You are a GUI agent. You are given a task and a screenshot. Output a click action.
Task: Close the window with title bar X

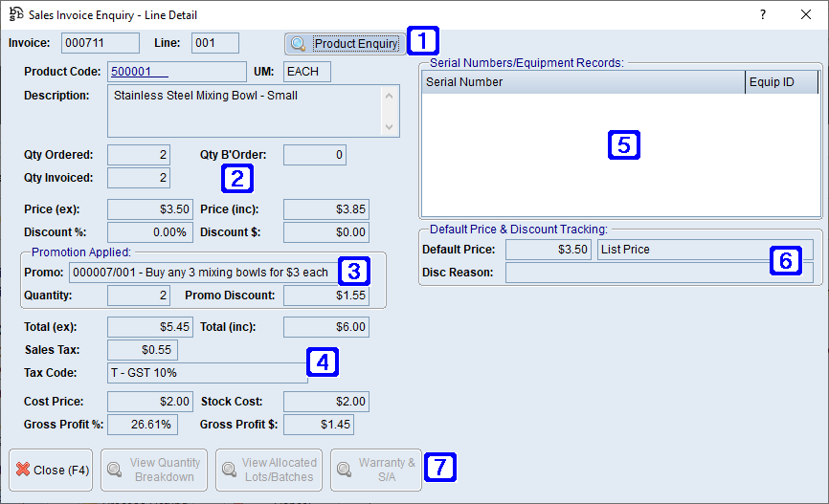pos(806,14)
